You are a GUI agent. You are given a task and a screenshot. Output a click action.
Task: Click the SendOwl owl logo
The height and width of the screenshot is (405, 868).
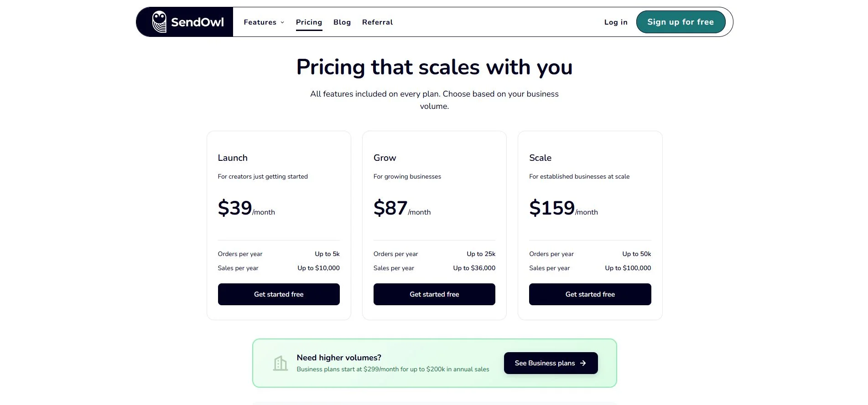click(x=159, y=21)
